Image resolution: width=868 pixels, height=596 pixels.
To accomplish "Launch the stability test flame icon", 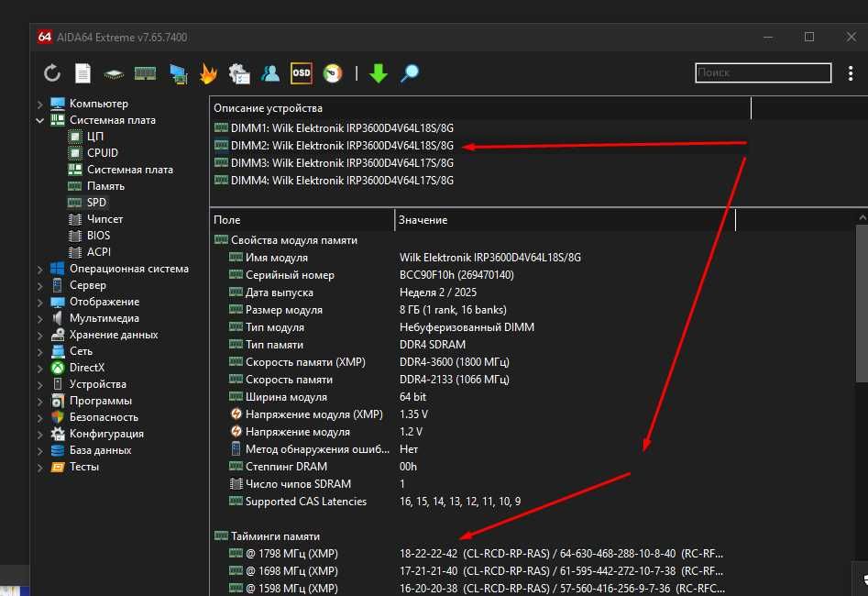I will (x=209, y=73).
